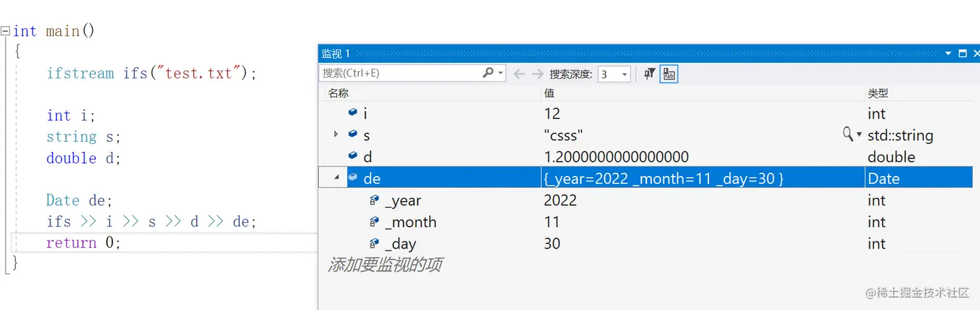
Task: Click the ifstream ifs("test.txt") code line
Action: click(152, 73)
